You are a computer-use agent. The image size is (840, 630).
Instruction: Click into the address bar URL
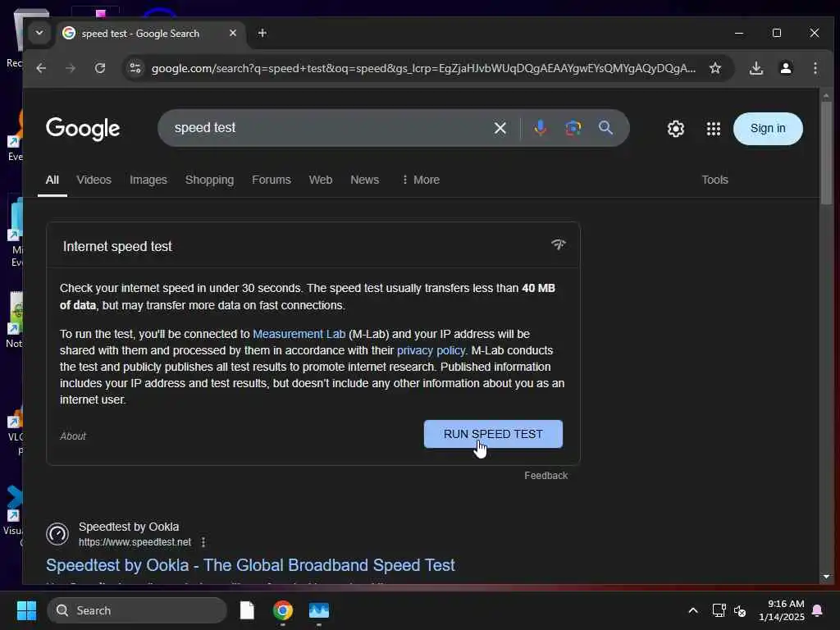423,68
